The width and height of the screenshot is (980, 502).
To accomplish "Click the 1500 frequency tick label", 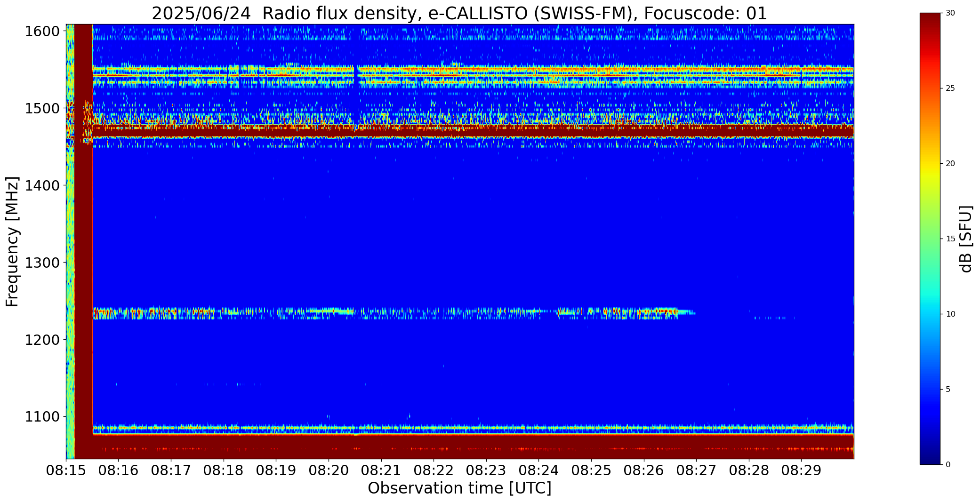I will pyautogui.click(x=42, y=109).
